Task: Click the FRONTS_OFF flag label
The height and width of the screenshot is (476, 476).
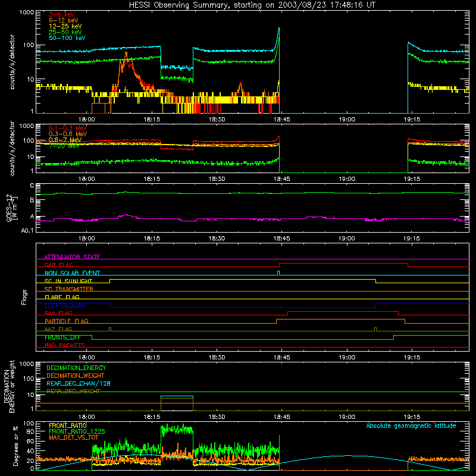Action: (62, 337)
